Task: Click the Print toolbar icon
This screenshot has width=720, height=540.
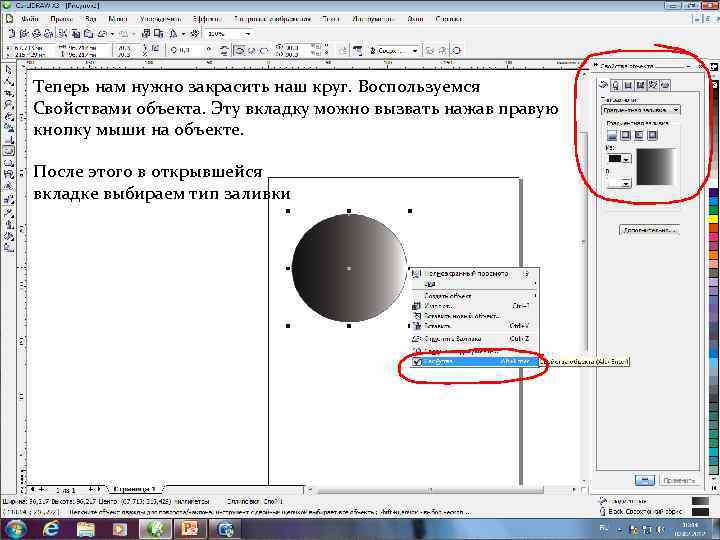Action: 49,34
